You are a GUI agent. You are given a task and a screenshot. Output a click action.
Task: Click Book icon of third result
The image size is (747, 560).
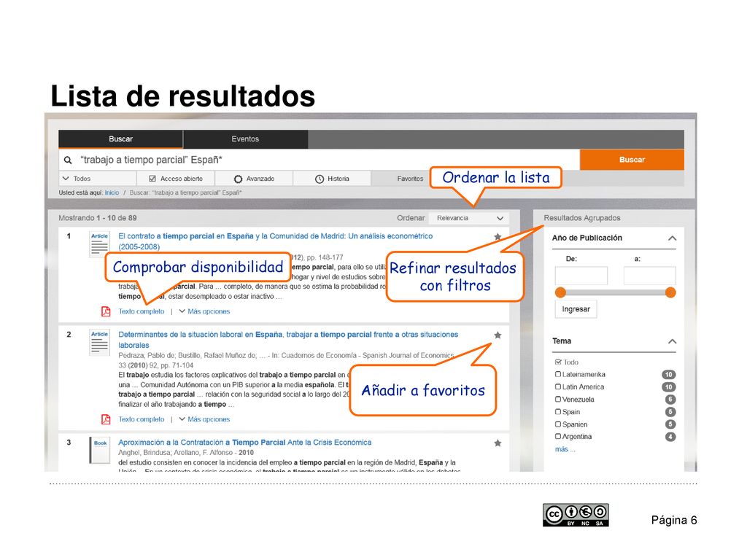point(100,450)
